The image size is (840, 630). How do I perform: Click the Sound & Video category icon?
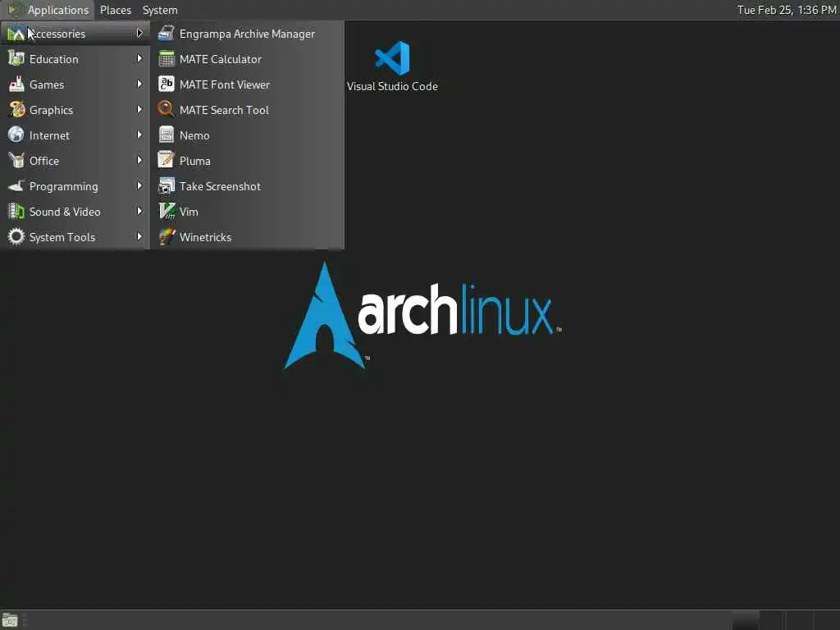[16, 211]
